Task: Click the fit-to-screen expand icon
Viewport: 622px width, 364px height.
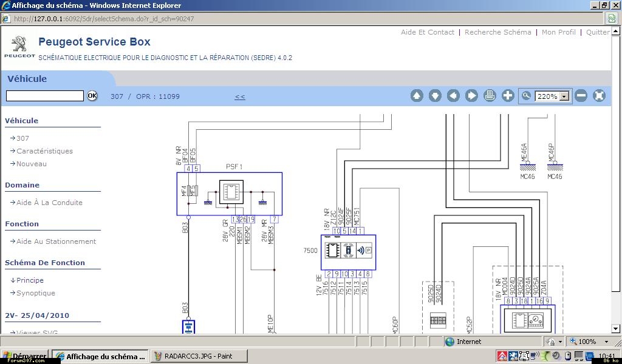Action: pos(600,96)
